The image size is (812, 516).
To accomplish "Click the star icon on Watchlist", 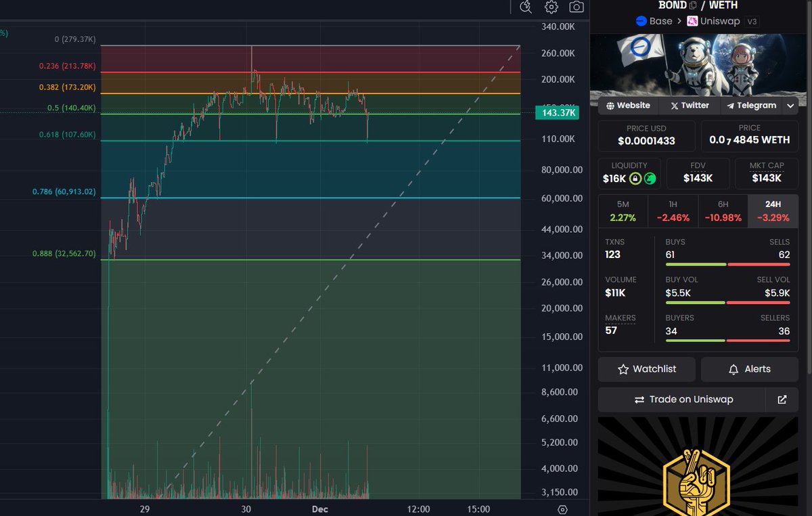I will pyautogui.click(x=623, y=369).
